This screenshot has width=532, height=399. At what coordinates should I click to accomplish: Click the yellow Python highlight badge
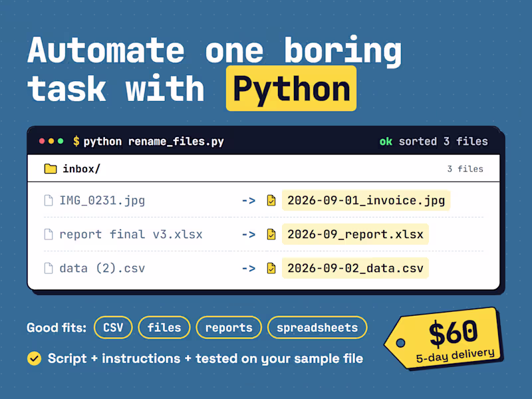tap(291, 88)
